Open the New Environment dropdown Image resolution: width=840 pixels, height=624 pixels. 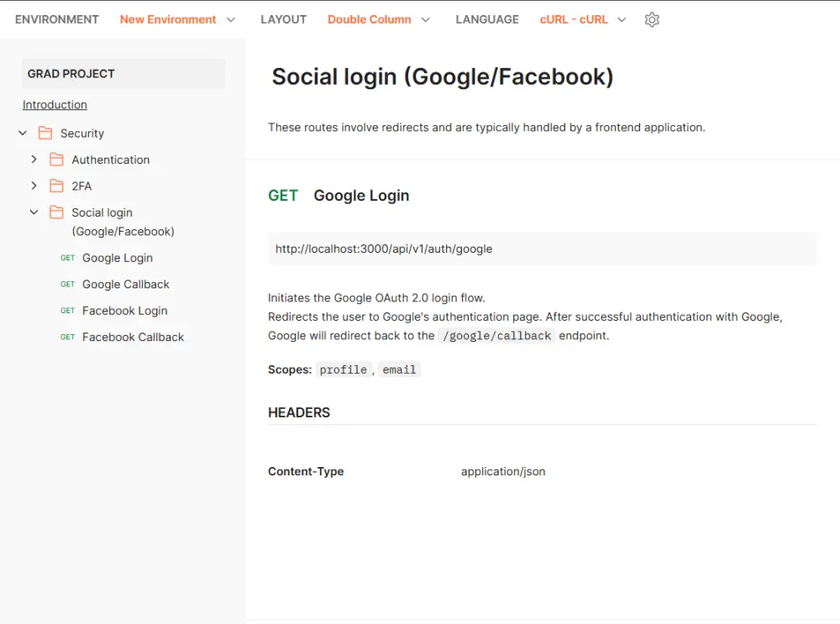coord(177,19)
